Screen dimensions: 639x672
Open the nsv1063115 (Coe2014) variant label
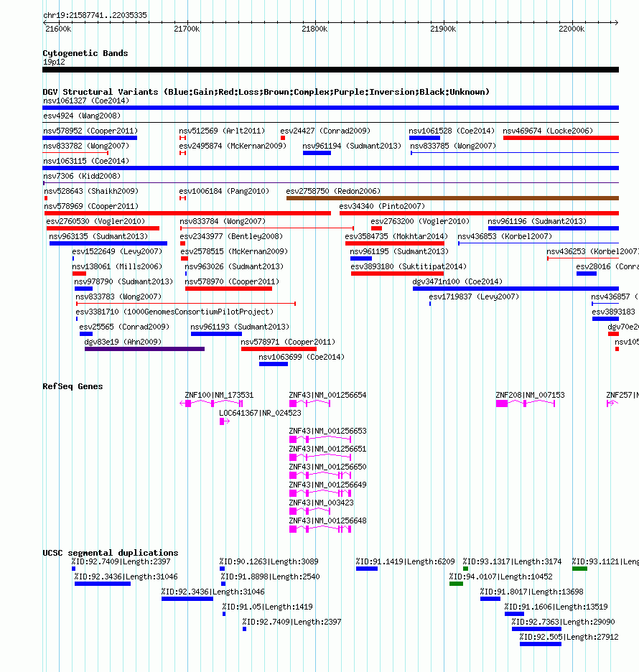point(86,161)
